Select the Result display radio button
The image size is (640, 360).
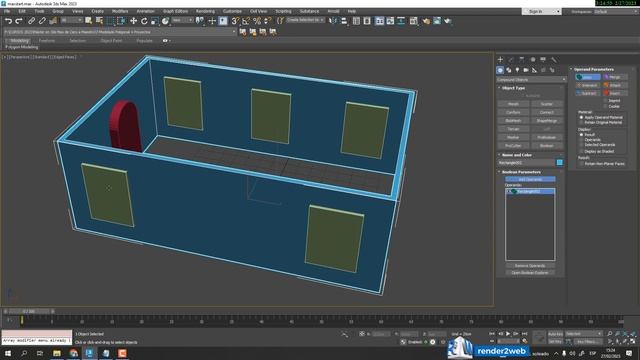(x=582, y=135)
